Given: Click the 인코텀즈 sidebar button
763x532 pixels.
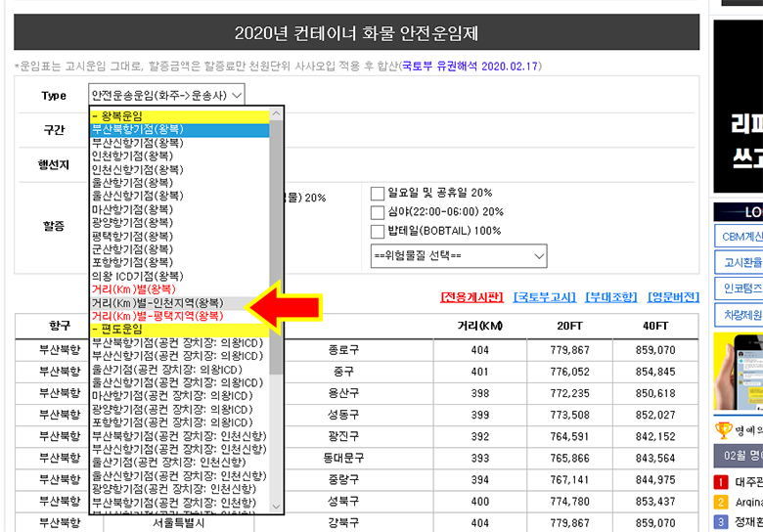Looking at the screenshot, I should 739,288.
